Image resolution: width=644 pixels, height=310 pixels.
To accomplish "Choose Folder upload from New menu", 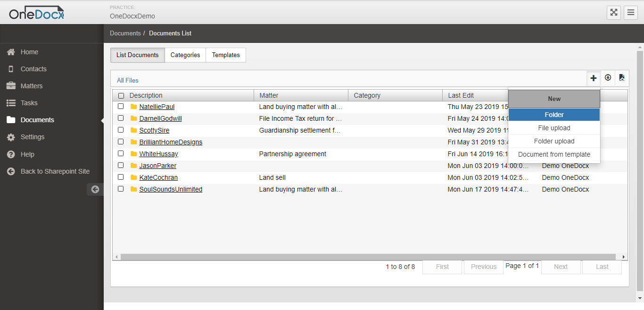I will [554, 141].
